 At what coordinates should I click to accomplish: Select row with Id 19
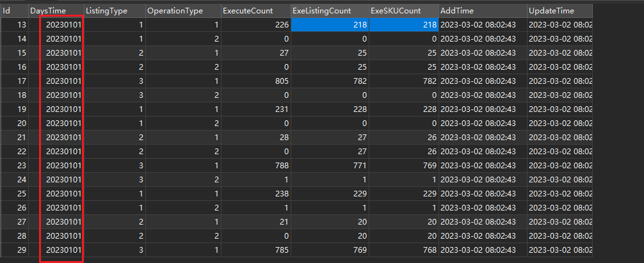click(296, 109)
